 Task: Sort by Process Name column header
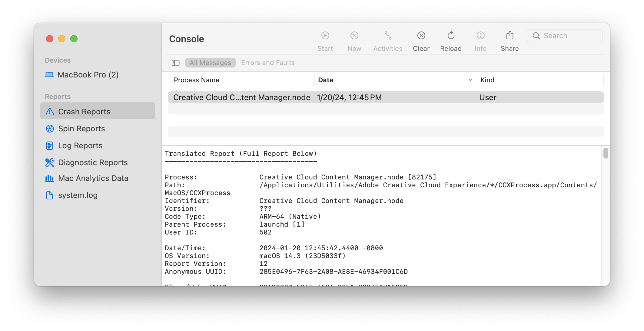pyautogui.click(x=197, y=80)
